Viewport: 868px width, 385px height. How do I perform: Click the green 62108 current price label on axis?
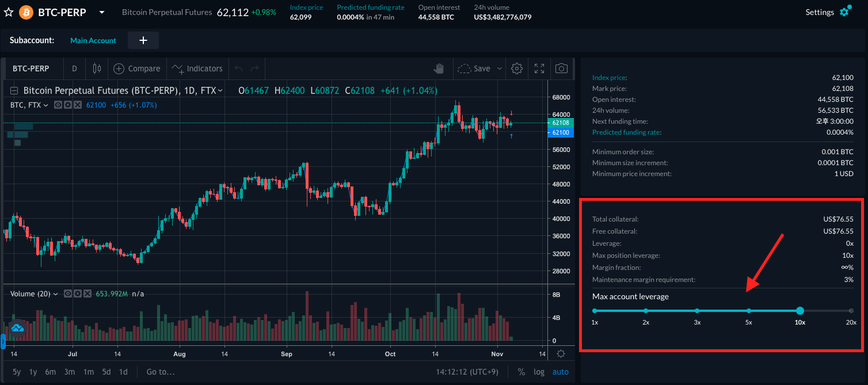tap(561, 123)
